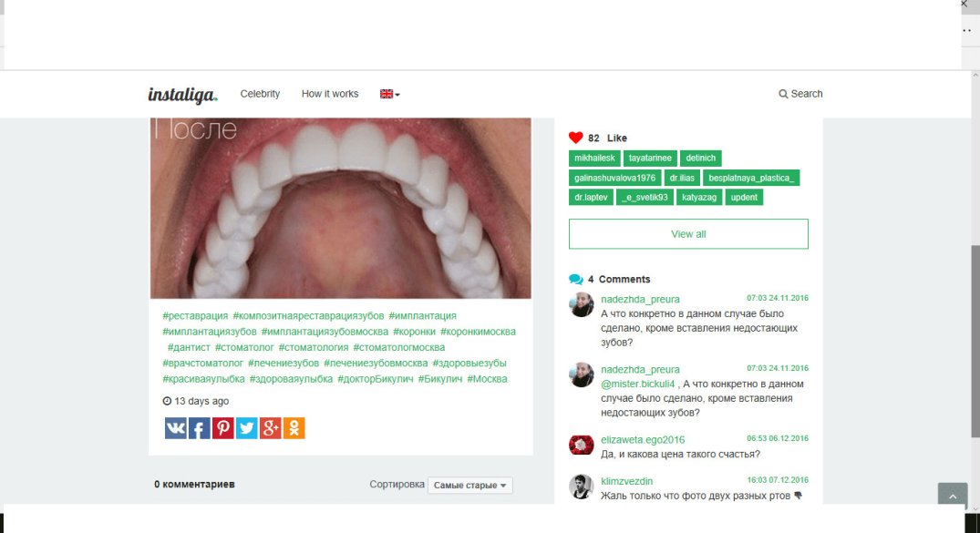The image size is (980, 533).
Task: Open katyazag user tag
Action: pyautogui.click(x=699, y=198)
